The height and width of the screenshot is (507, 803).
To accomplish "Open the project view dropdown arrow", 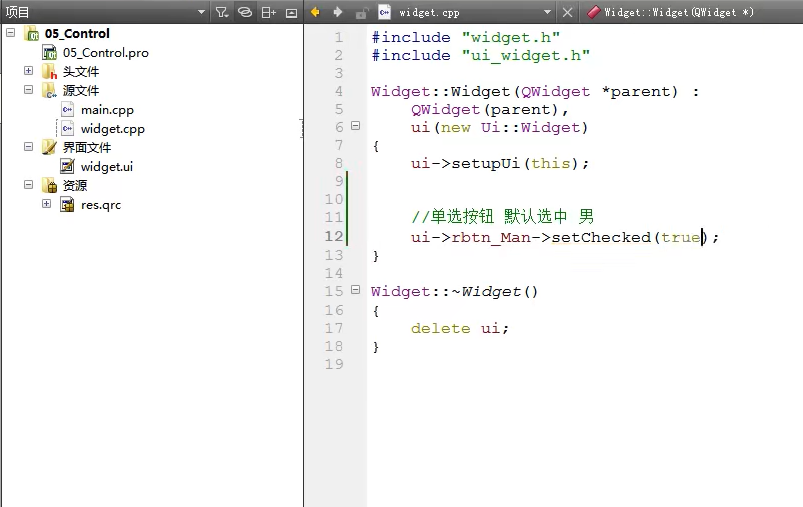I will pyautogui.click(x=201, y=12).
